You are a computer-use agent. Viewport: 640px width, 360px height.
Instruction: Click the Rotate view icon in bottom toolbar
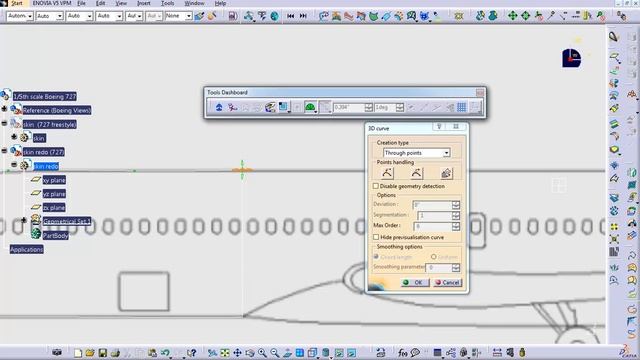click(250, 353)
